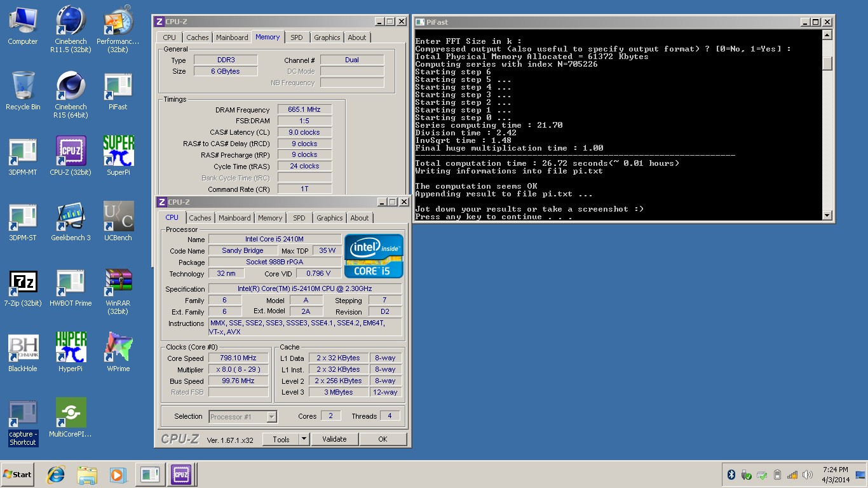Launch Geekbench 3 from desktop
Screen dimensions: 868x488
(71, 222)
